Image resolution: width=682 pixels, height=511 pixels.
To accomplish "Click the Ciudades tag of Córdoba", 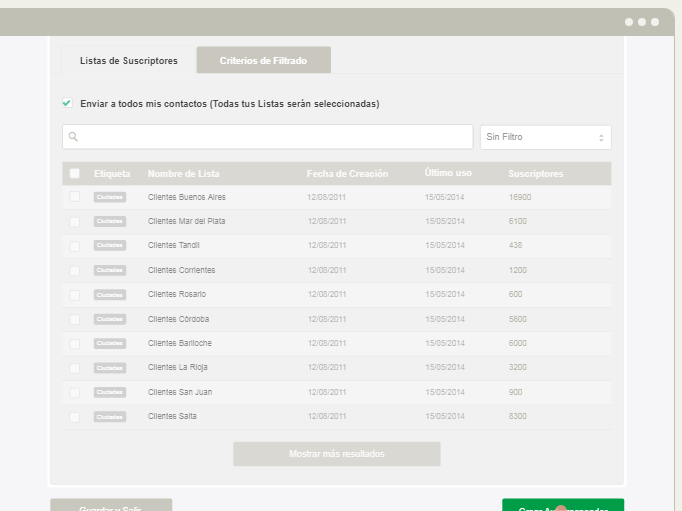I will [110, 319].
